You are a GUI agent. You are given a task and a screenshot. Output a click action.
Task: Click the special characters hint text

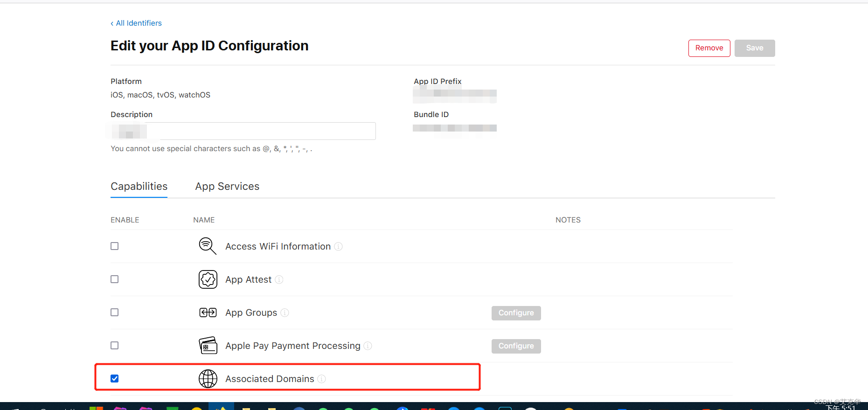click(211, 149)
